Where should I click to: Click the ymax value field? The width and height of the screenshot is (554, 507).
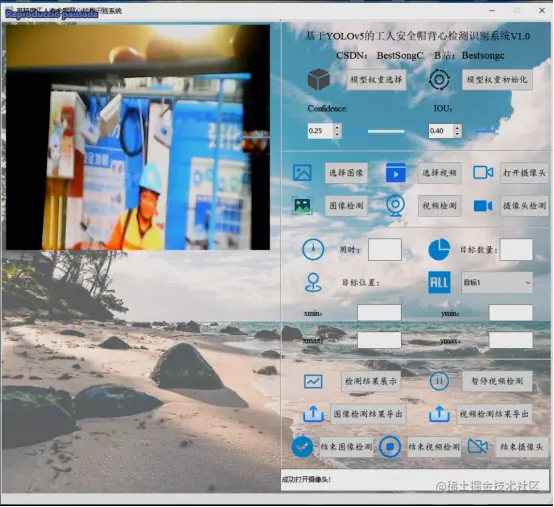[x=511, y=340]
